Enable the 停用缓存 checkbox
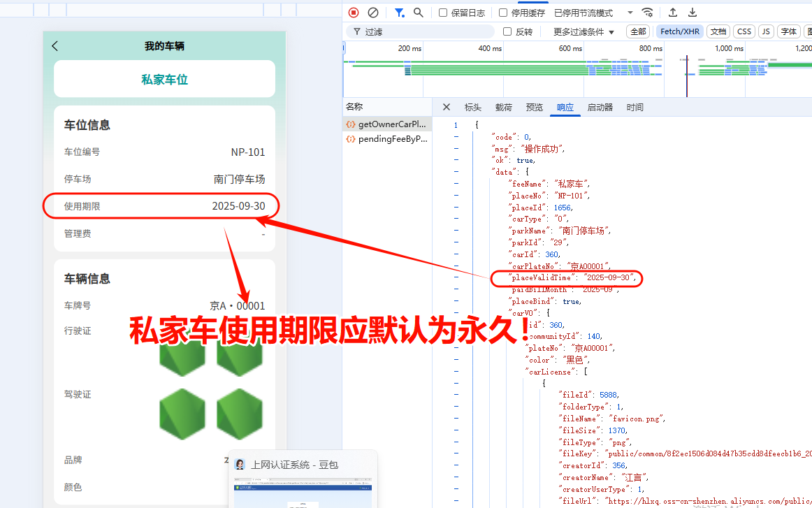 pos(503,13)
